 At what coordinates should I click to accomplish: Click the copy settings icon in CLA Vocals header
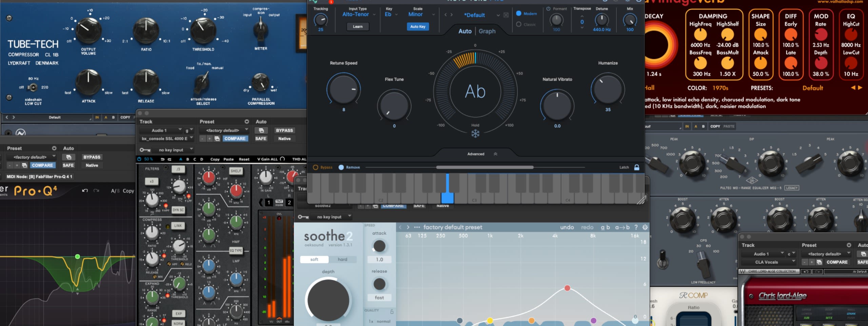819,262
